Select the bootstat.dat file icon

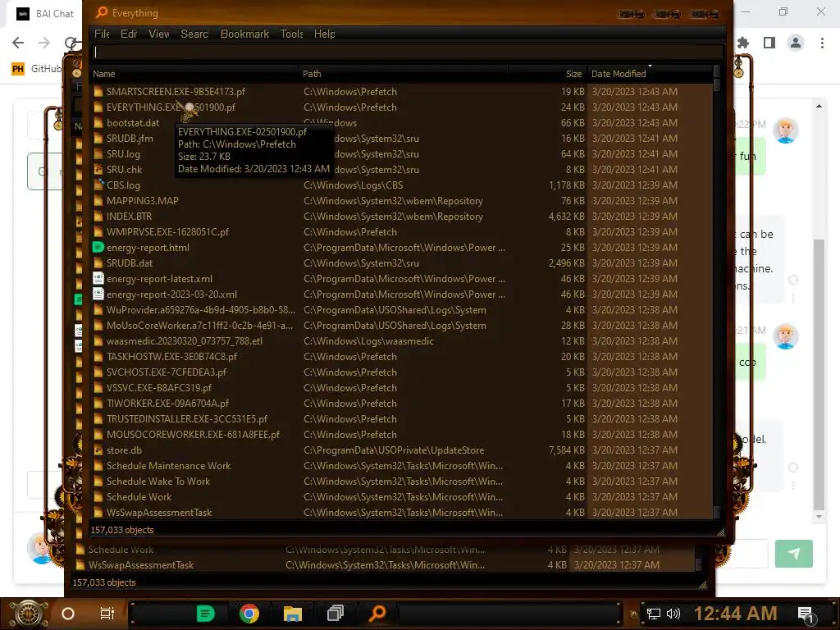[98, 123]
